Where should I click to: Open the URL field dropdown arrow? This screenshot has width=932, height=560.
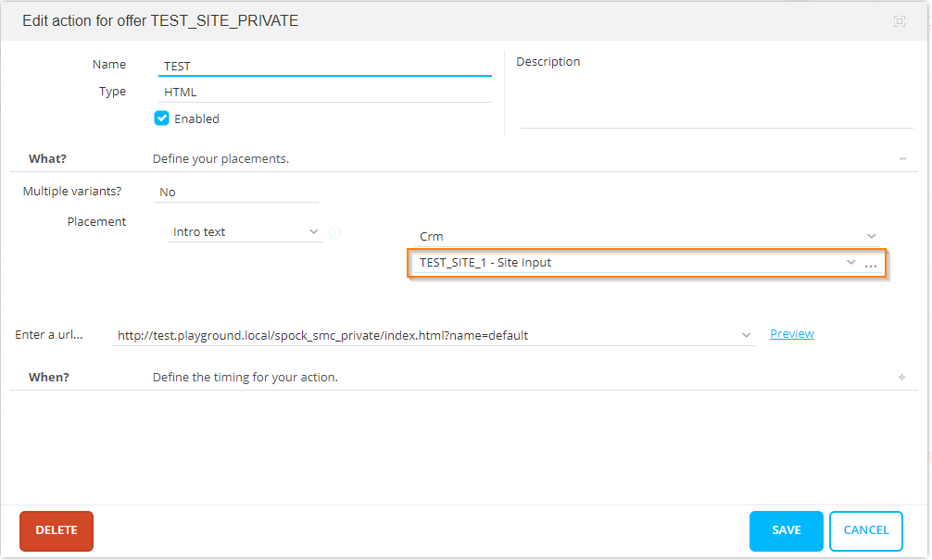pyautogui.click(x=747, y=336)
